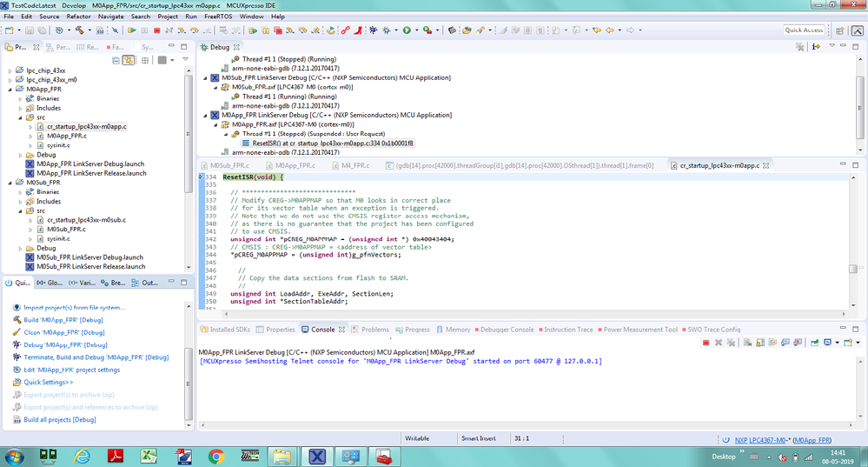The width and height of the screenshot is (868, 467).
Task: Click the red Terminate icon in Console toolbar
Action: 706,343
